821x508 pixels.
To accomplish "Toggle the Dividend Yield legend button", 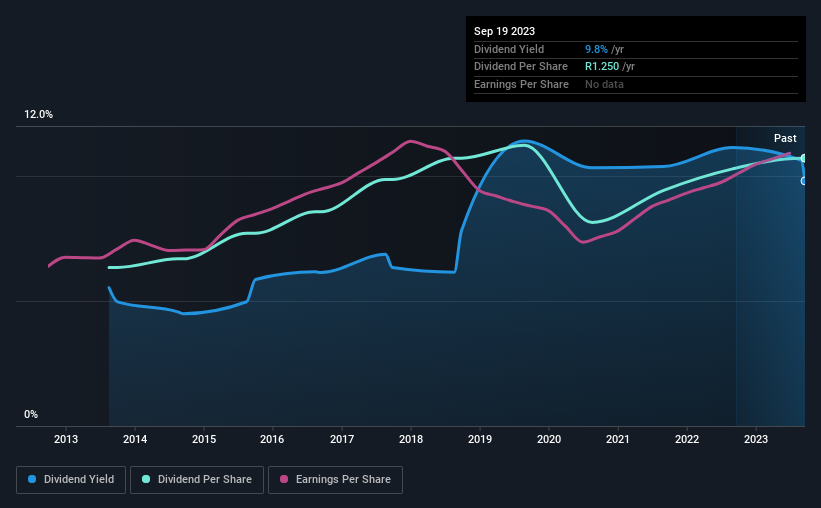I will (x=71, y=480).
